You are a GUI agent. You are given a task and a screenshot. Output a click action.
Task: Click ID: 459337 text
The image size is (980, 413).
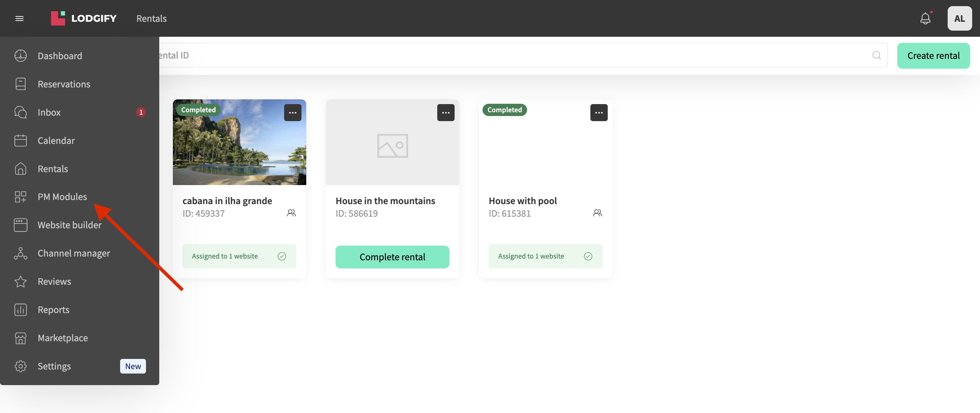[203, 213]
